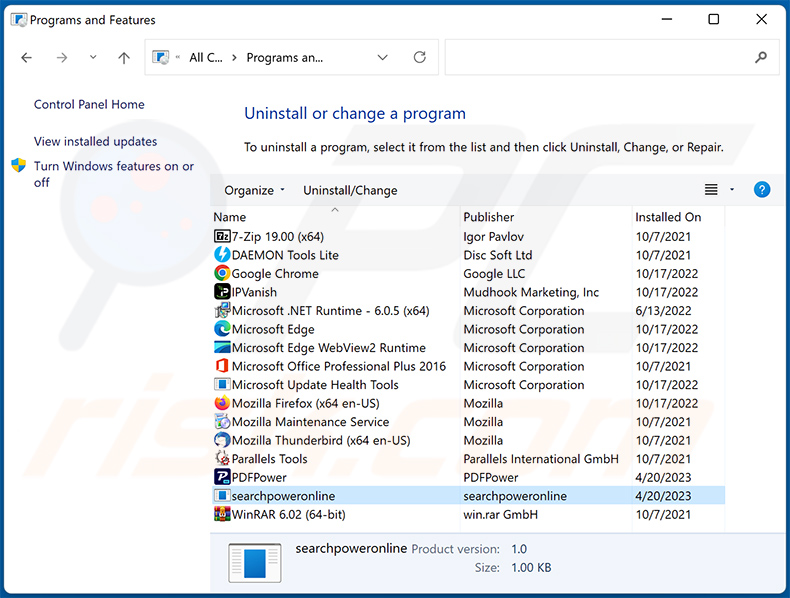Click the Microsoft .NET Runtime icon
Screen dimensions: 790x598
(x=222, y=310)
